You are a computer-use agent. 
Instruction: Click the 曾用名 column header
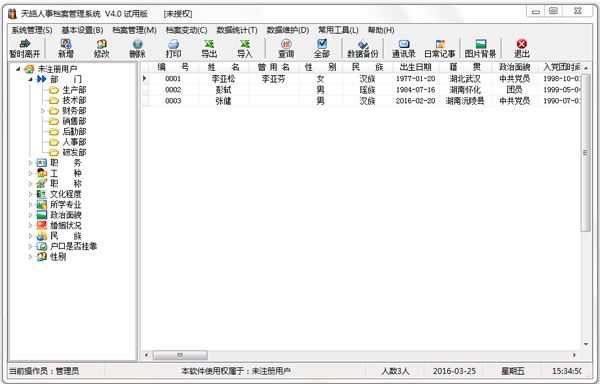pos(273,67)
